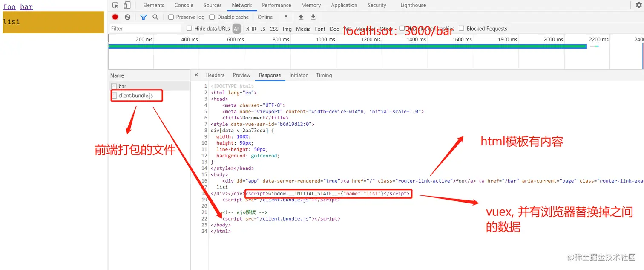
Task: Show the request Headers tab
Action: coord(215,75)
